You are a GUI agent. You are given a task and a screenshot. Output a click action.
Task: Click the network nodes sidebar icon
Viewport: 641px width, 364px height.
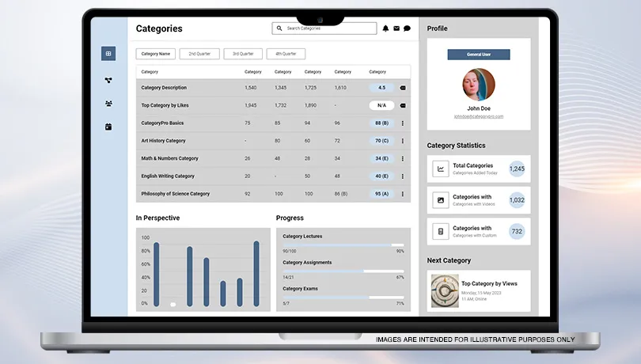coord(108,80)
